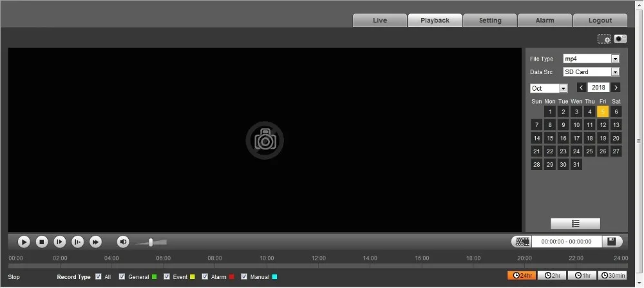Viewport: 644px width, 288px height.
Task: Play the recording in slow motion
Action: pyautogui.click(x=78, y=242)
